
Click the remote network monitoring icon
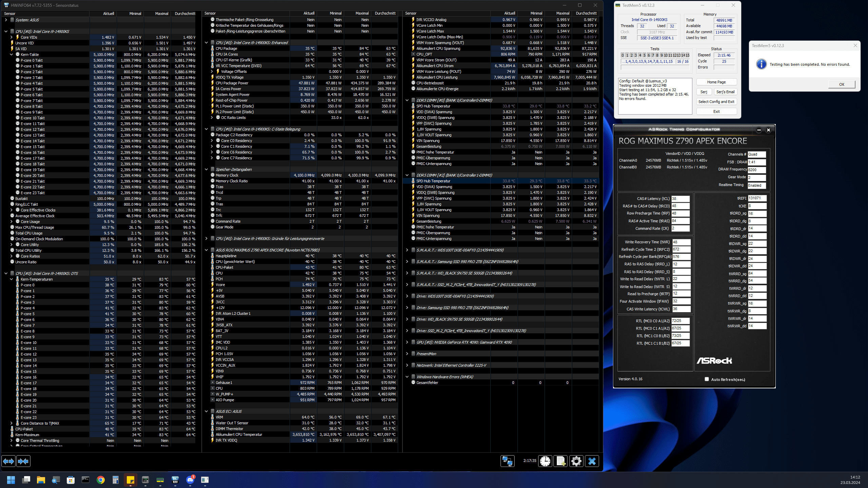[x=507, y=461]
